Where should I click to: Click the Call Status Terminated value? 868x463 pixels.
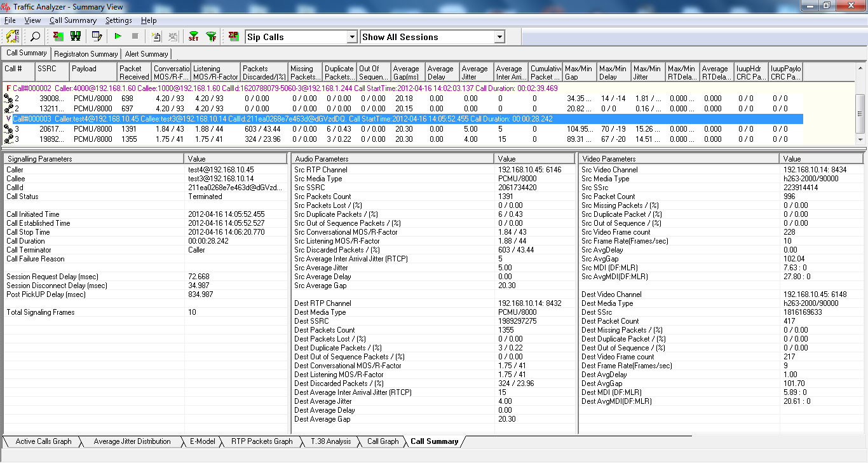click(x=205, y=197)
